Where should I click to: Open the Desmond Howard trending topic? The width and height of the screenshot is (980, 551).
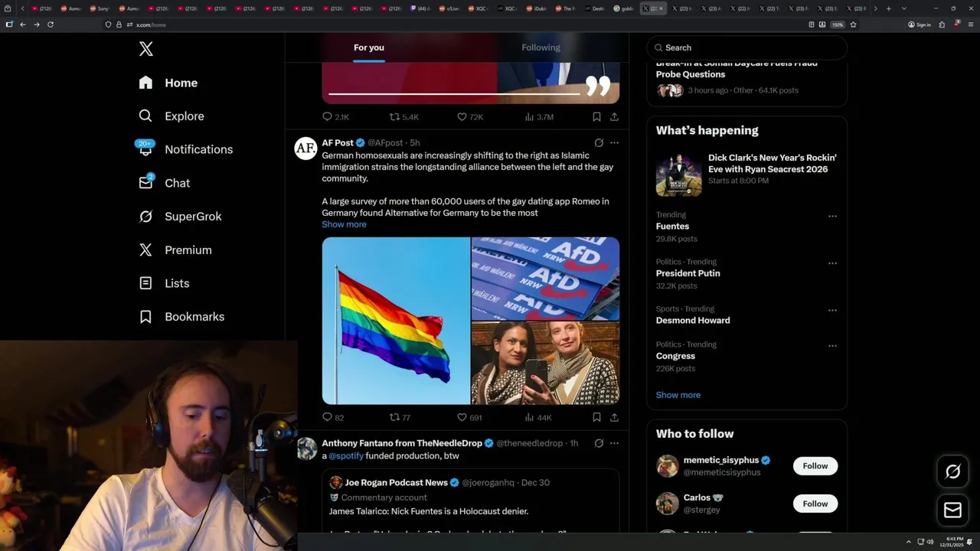(693, 321)
